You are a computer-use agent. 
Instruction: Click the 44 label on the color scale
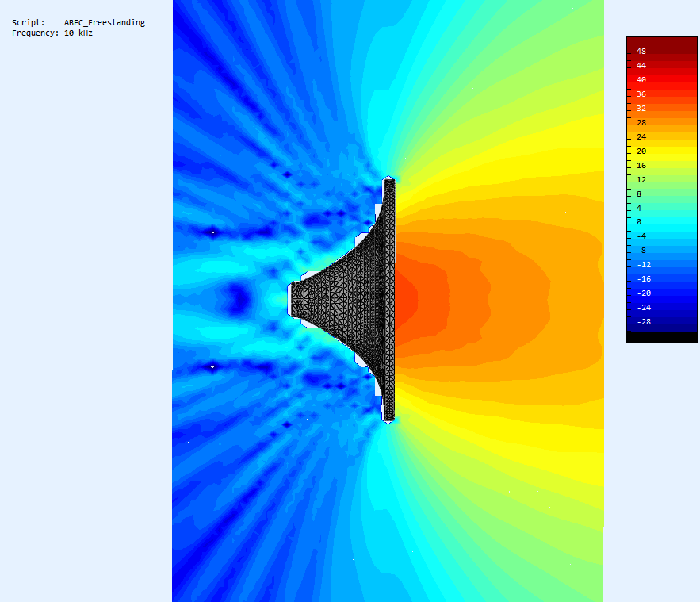click(x=641, y=66)
